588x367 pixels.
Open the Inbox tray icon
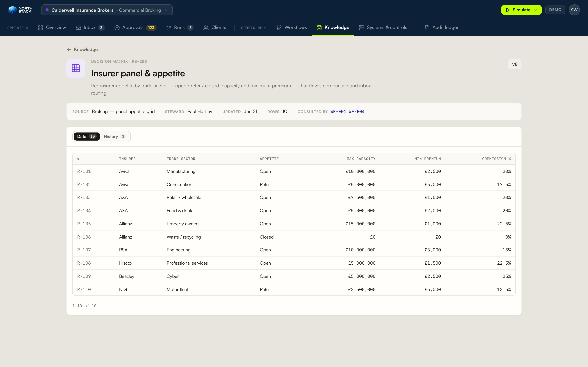tap(78, 28)
